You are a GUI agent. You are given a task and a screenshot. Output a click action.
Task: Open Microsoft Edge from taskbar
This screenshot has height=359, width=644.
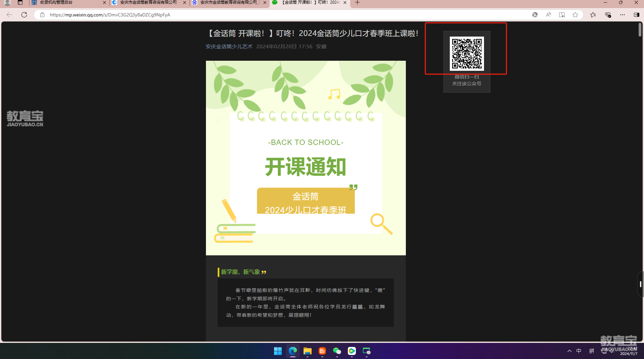point(292,351)
